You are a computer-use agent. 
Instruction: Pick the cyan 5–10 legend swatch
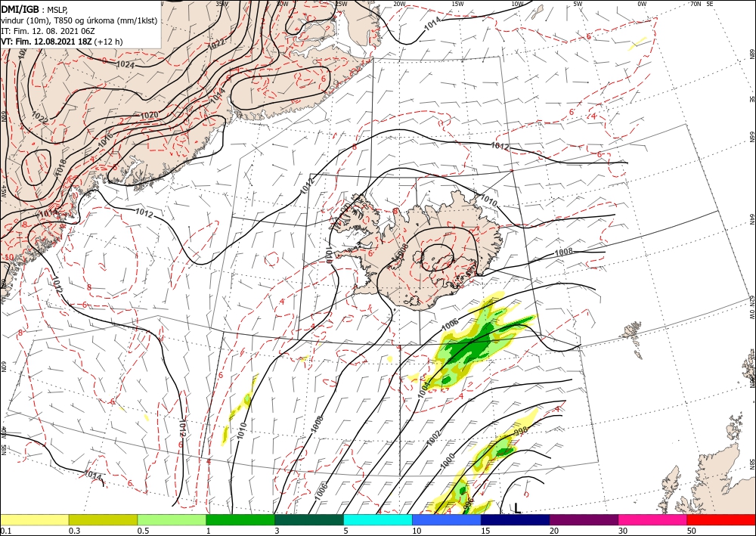point(378,519)
